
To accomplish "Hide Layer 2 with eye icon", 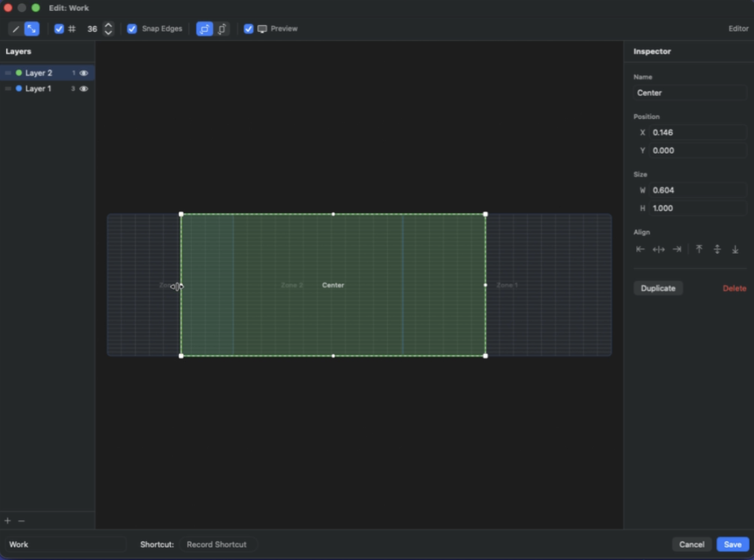I will pyautogui.click(x=84, y=73).
